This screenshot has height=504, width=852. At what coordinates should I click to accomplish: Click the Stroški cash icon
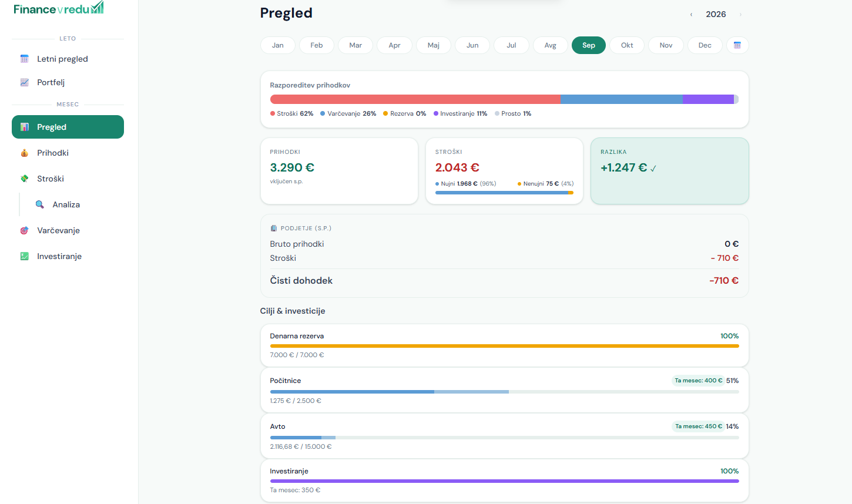click(x=25, y=179)
